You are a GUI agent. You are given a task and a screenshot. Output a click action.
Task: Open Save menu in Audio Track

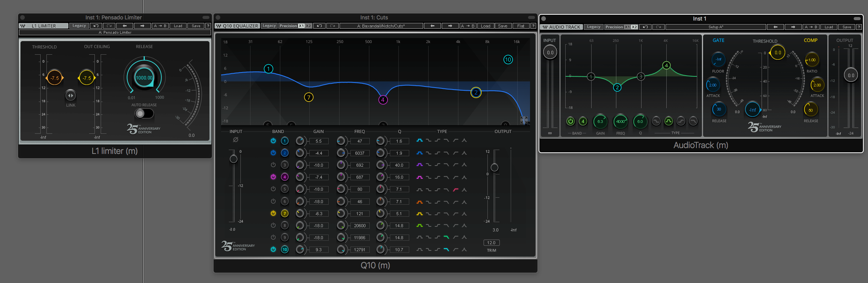(847, 27)
